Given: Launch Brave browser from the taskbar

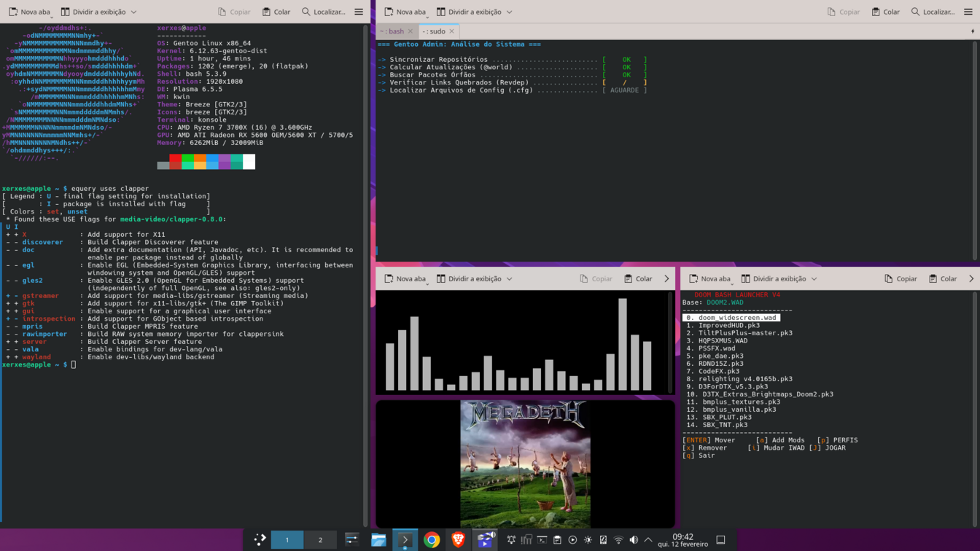Looking at the screenshot, I should click(458, 540).
